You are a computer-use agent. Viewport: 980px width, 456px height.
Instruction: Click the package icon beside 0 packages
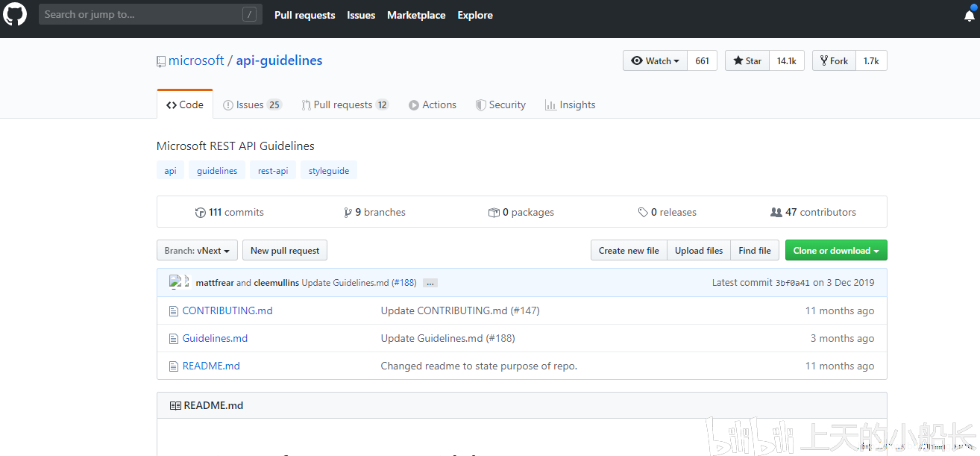pos(494,213)
